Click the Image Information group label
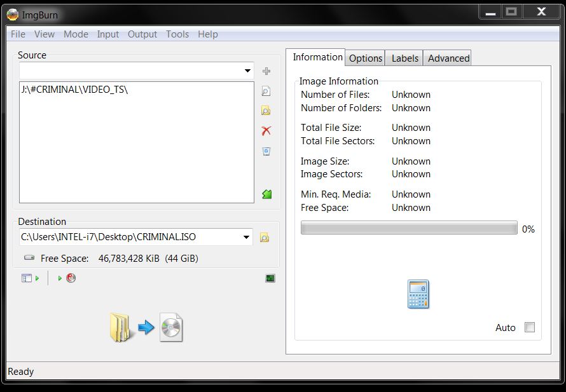The height and width of the screenshot is (392, 566). click(338, 81)
